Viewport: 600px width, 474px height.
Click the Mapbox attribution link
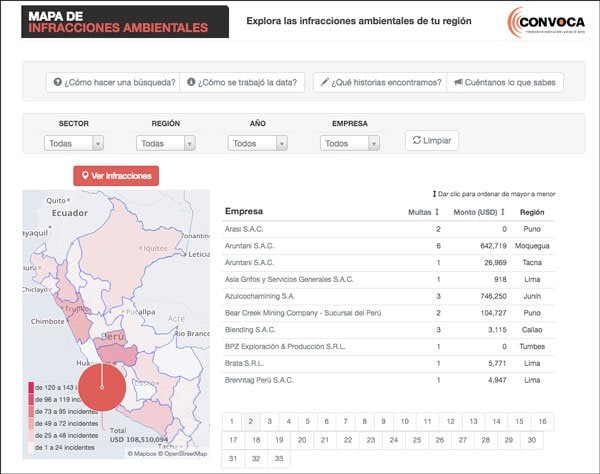(142, 454)
